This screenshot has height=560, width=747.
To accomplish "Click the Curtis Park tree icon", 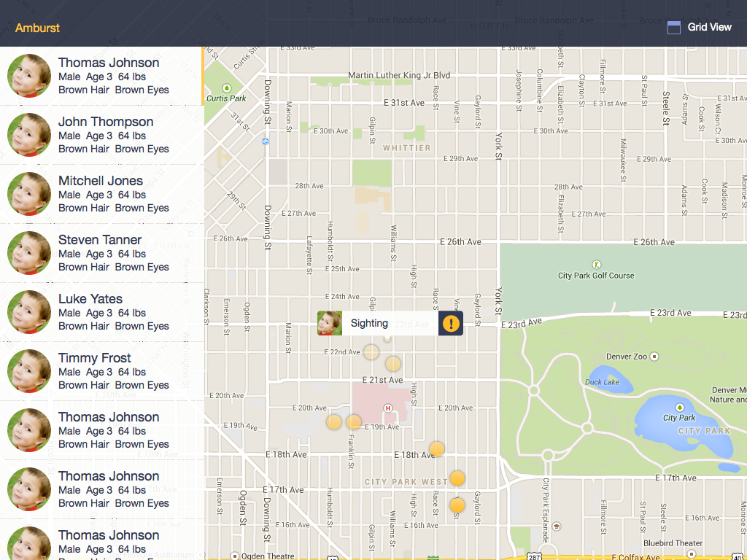I will pyautogui.click(x=227, y=88).
